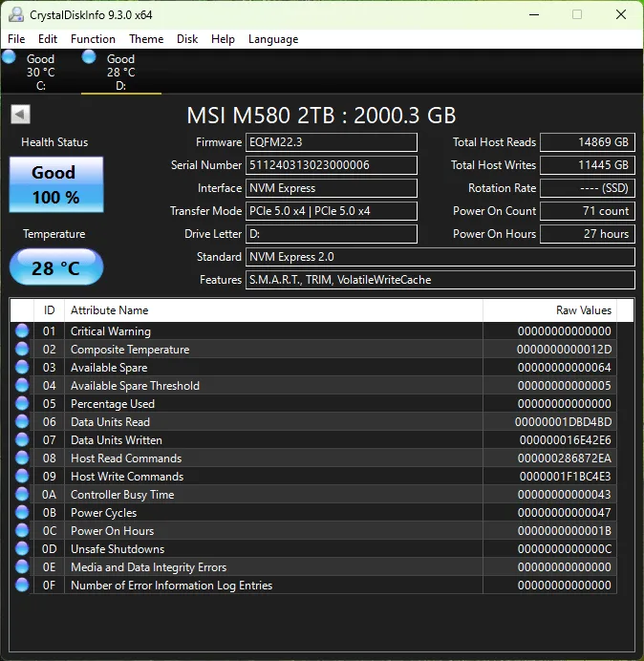Screen dimensions: 644x661
Task: Select the D: drive tab
Action: click(x=121, y=72)
